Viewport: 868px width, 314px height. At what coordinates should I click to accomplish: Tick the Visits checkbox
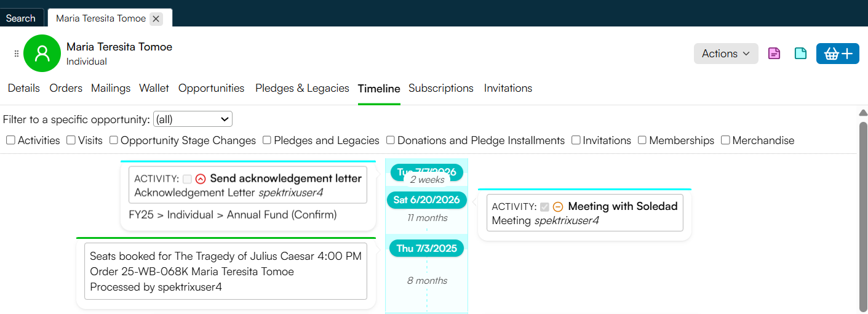point(71,140)
